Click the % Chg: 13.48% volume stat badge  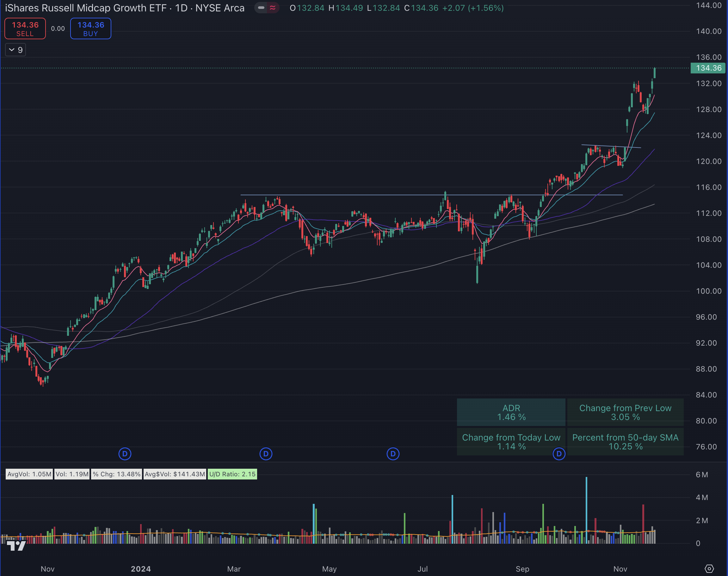[116, 474]
